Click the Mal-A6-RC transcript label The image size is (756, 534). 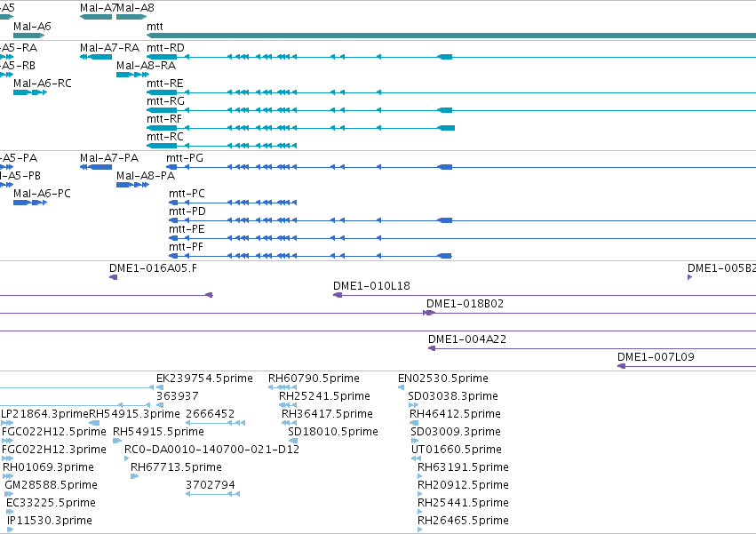tap(43, 84)
